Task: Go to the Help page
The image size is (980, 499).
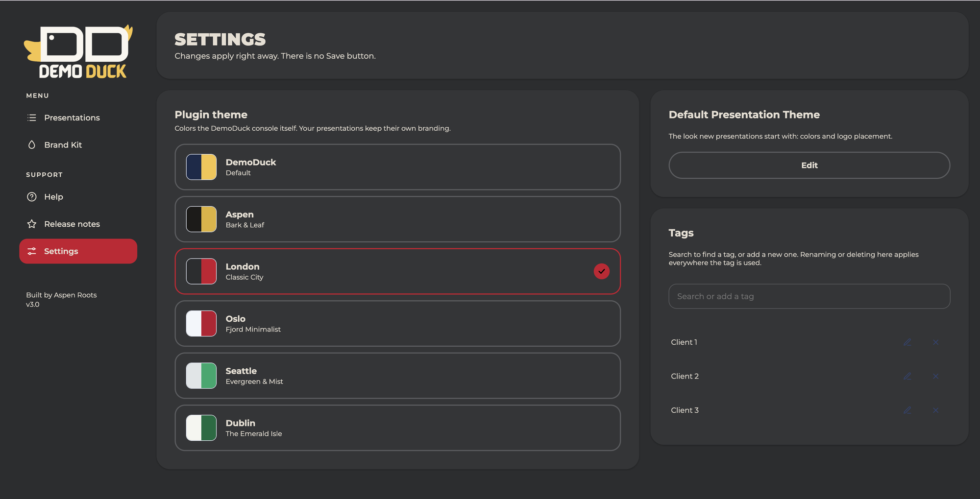Action: pos(78,197)
